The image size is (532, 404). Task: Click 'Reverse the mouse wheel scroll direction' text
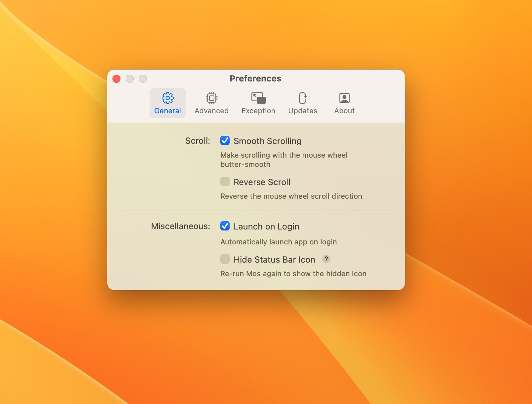coord(291,196)
